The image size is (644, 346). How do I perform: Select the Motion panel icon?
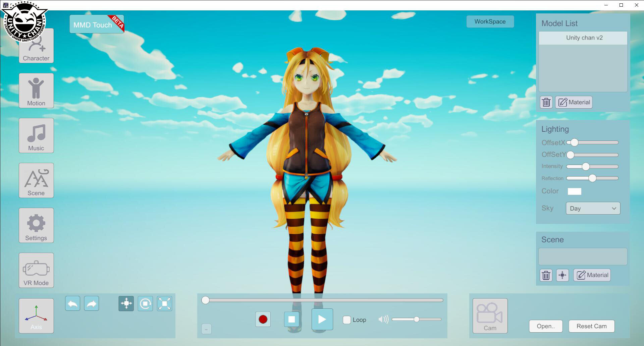click(x=36, y=91)
